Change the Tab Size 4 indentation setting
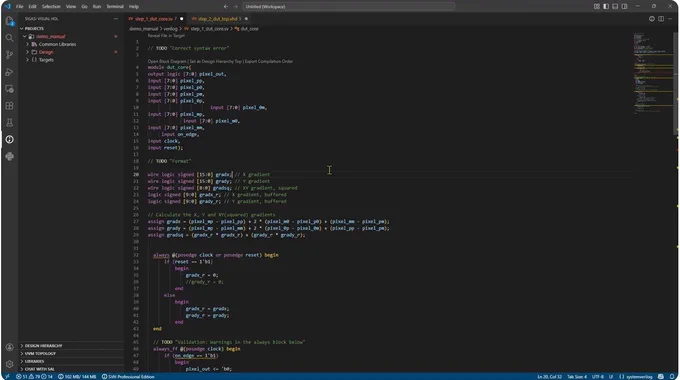Viewport: 680px width, 380px height. point(577,377)
